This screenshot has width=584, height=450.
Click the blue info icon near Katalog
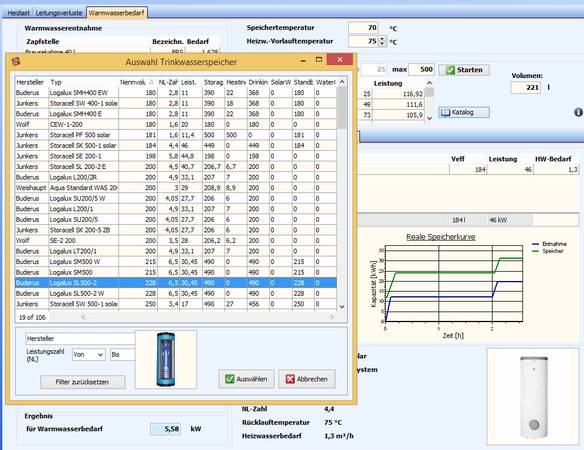tap(578, 112)
